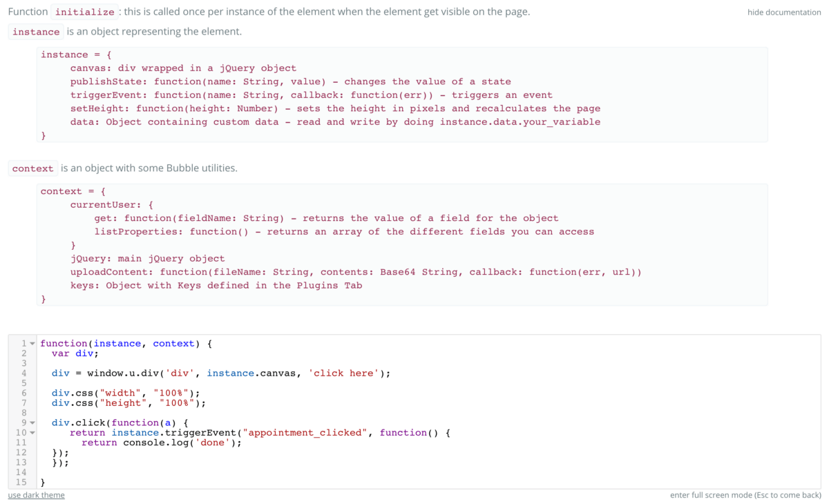Screen dimensions: 829x504
Task: Click the "height" string in div.css
Action: (x=124, y=403)
